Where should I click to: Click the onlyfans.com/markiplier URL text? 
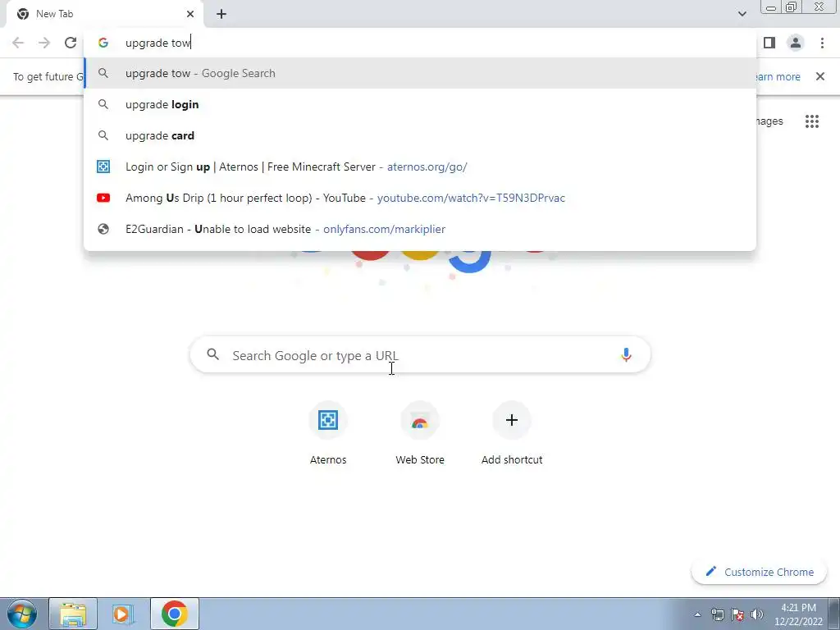[384, 229]
